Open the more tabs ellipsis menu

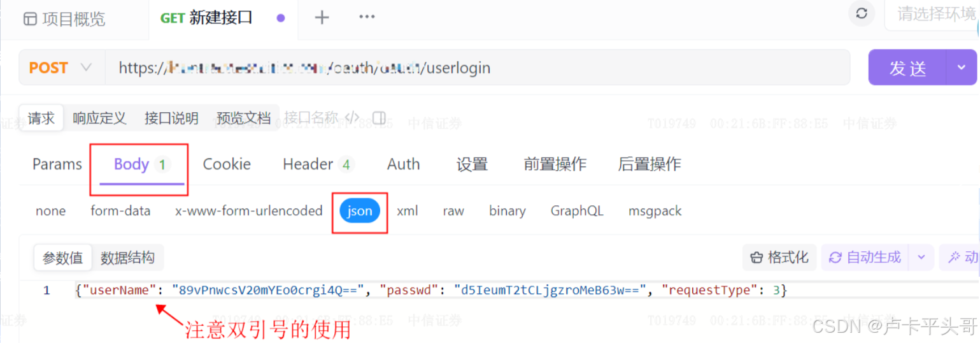point(367,17)
